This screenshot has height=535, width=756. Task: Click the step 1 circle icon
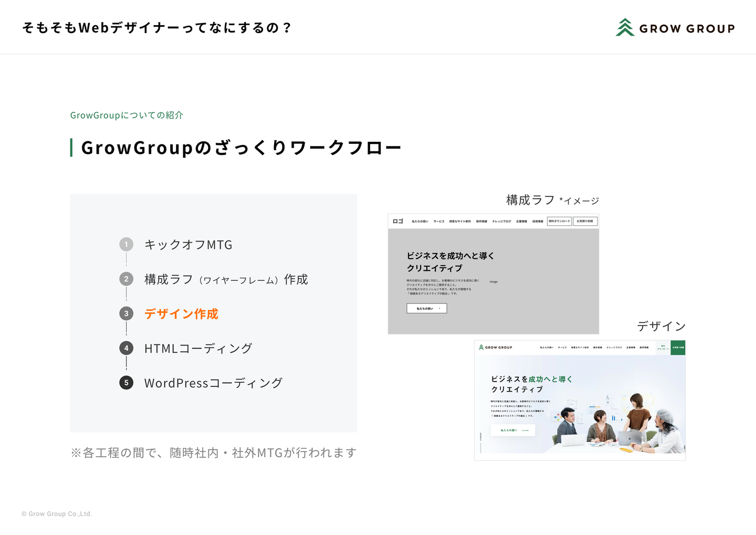pyautogui.click(x=126, y=245)
